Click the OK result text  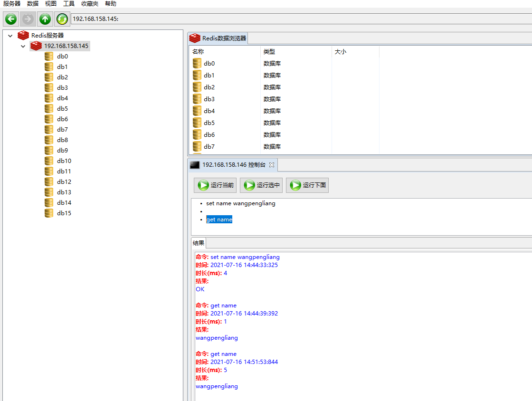[x=200, y=289]
